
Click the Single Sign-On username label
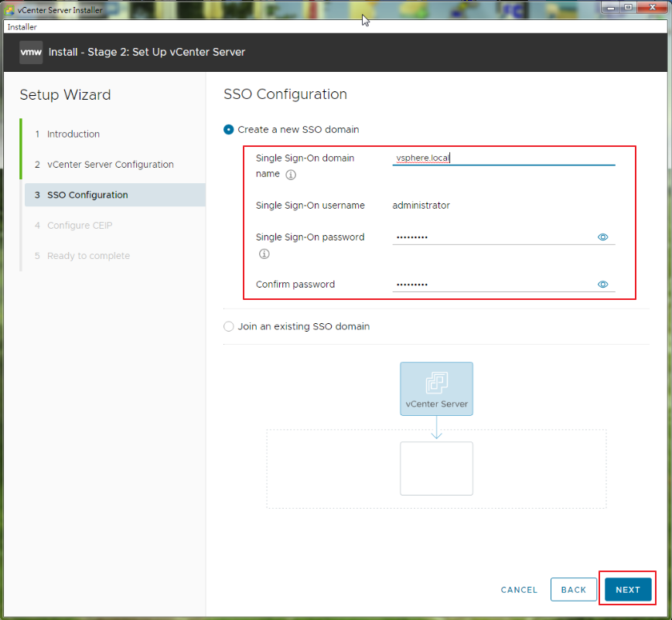(x=310, y=206)
